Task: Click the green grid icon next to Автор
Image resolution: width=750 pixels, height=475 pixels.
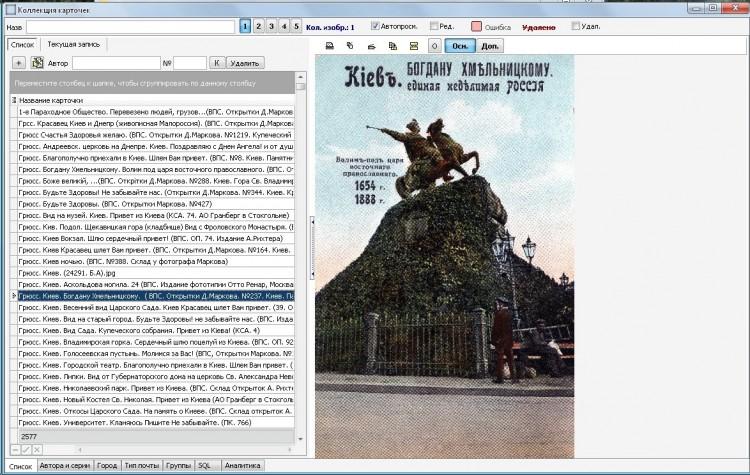Action: (37, 63)
